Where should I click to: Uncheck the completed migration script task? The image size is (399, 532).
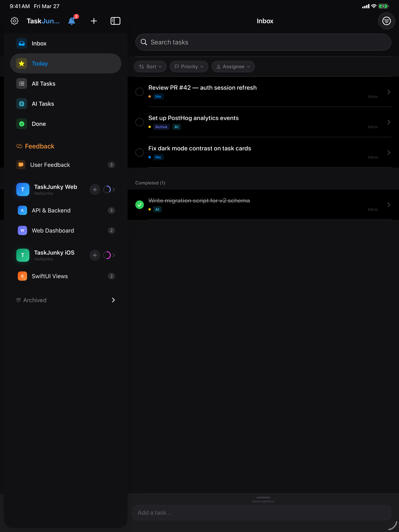click(x=139, y=205)
